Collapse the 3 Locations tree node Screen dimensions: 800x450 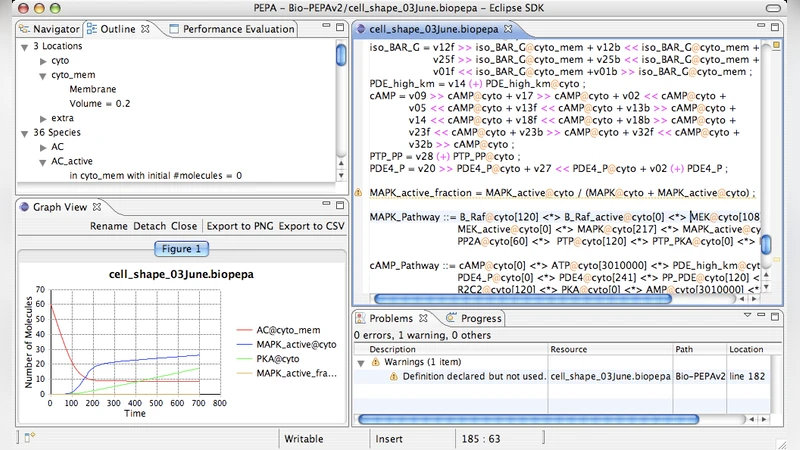[x=25, y=46]
